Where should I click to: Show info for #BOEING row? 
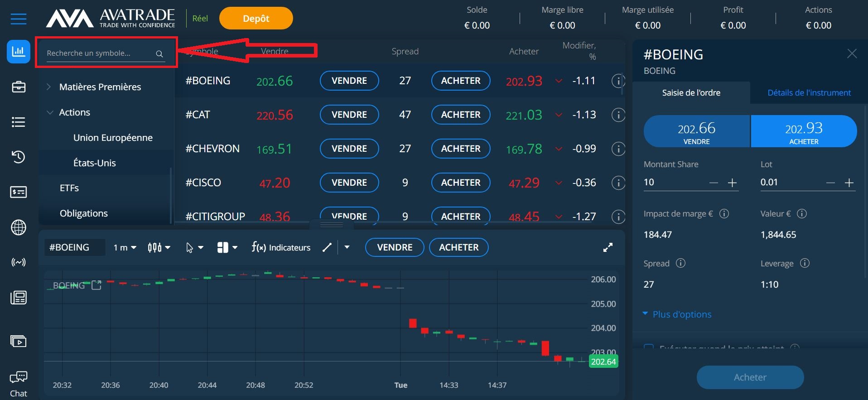coord(618,81)
